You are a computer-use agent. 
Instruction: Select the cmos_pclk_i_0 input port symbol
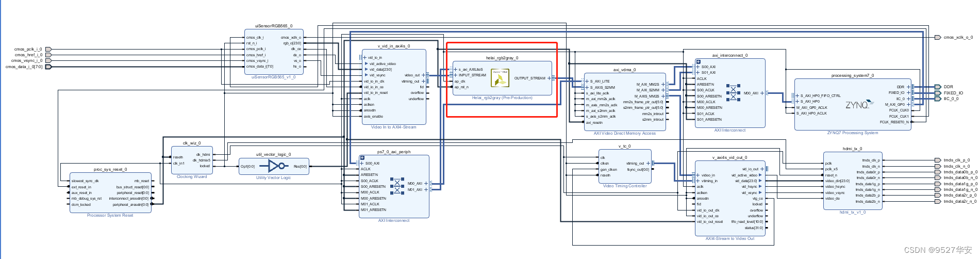pyautogui.click(x=48, y=50)
